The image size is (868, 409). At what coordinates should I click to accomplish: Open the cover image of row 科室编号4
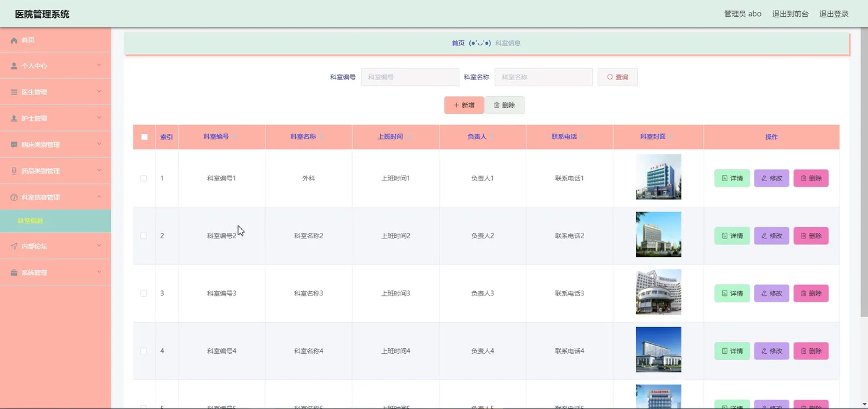(x=658, y=349)
